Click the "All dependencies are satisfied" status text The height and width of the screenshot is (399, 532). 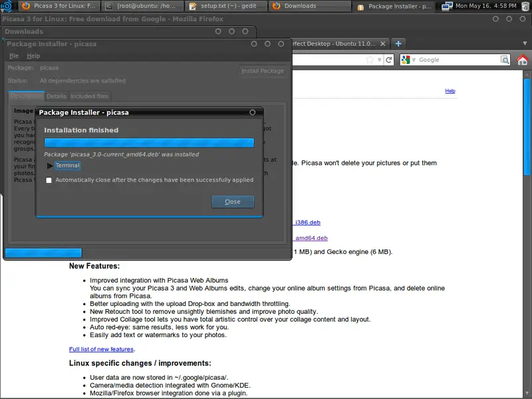(82, 80)
